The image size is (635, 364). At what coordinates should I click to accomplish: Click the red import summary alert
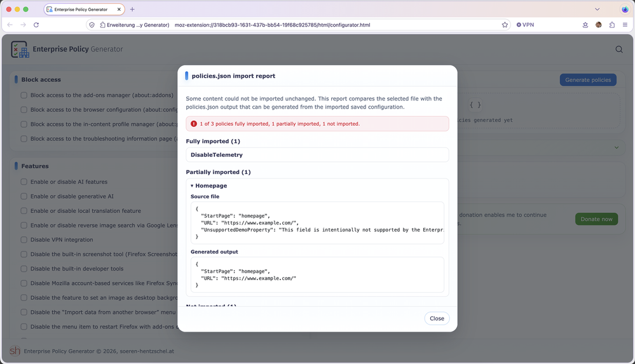(317, 124)
